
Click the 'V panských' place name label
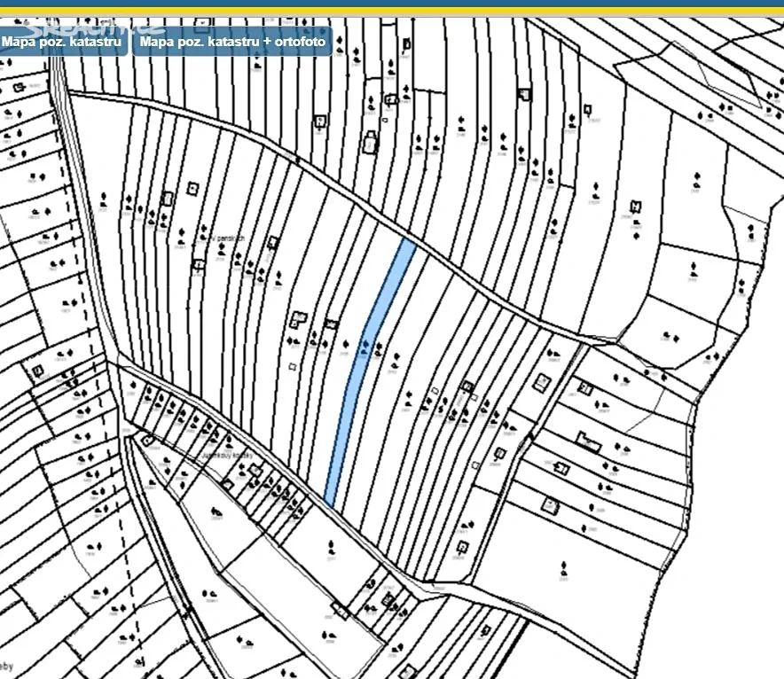(x=231, y=240)
